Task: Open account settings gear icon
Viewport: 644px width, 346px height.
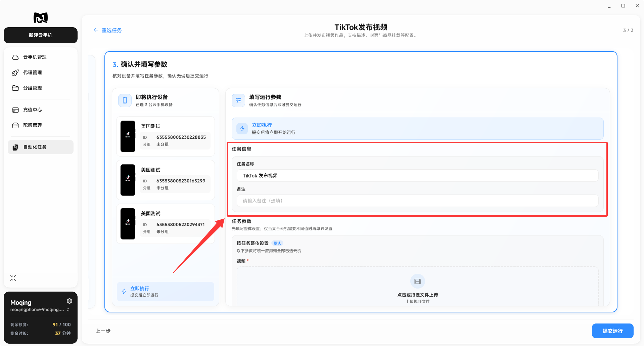Action: point(70,301)
